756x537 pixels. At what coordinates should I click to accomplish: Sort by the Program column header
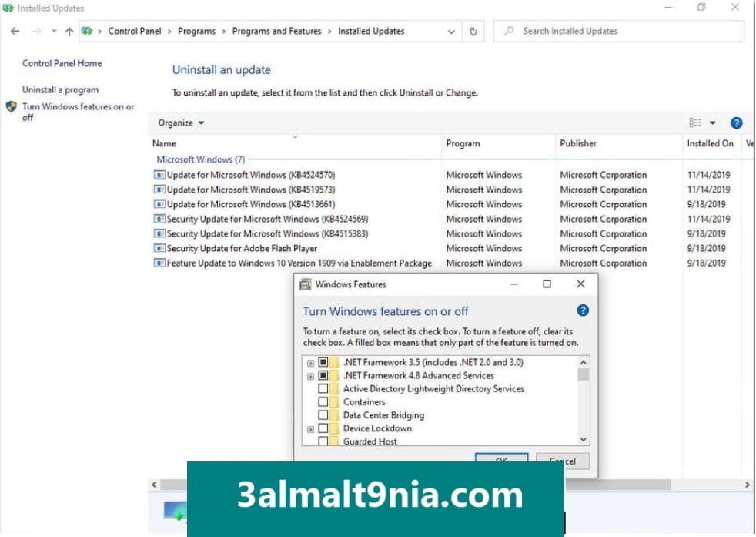click(x=498, y=143)
